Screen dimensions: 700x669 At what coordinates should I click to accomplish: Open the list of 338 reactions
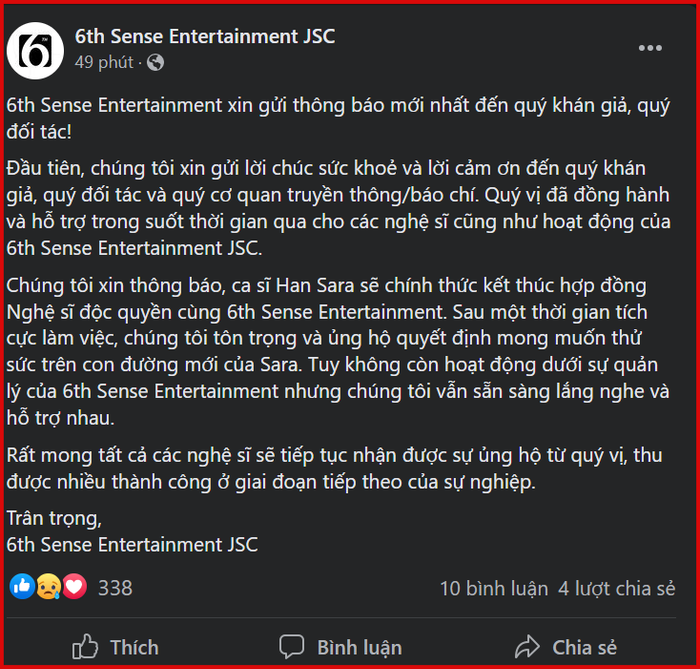(x=115, y=588)
